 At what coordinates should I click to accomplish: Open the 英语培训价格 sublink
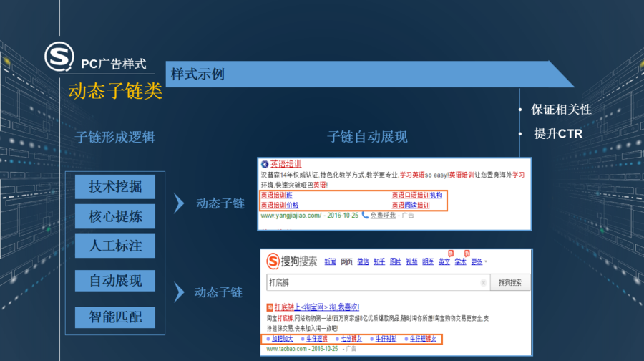click(x=279, y=205)
